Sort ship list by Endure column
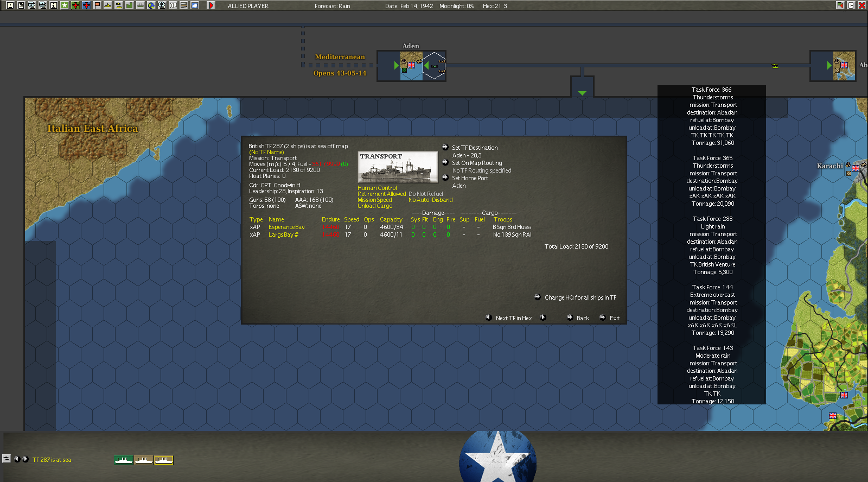Viewport: 868px width, 482px height. [330, 219]
